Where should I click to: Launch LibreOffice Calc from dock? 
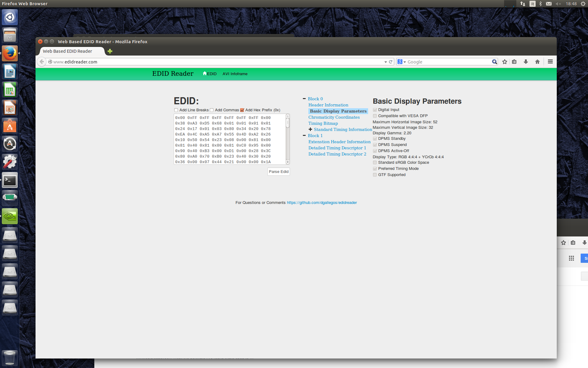(10, 90)
